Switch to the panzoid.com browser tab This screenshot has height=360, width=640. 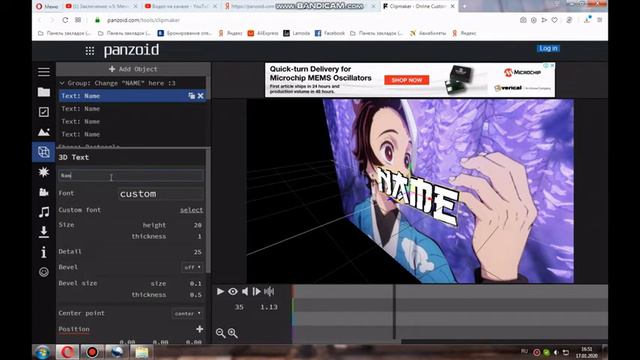click(299, 6)
